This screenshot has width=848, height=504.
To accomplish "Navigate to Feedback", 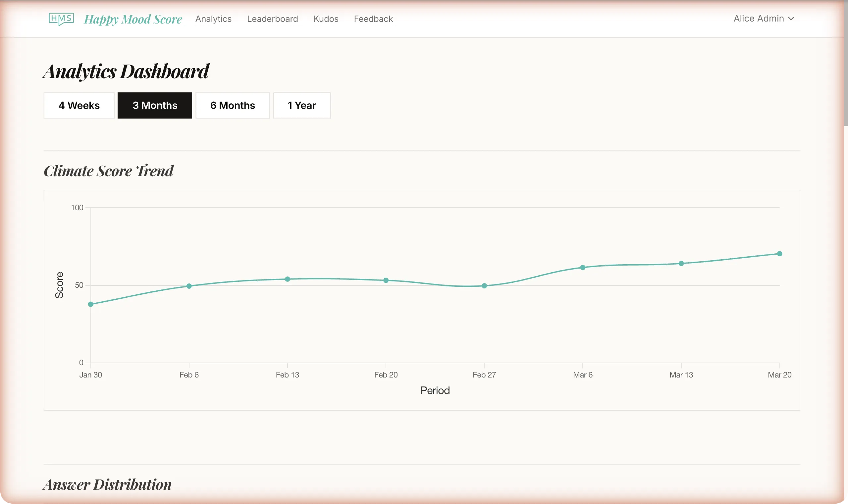I will [x=373, y=19].
